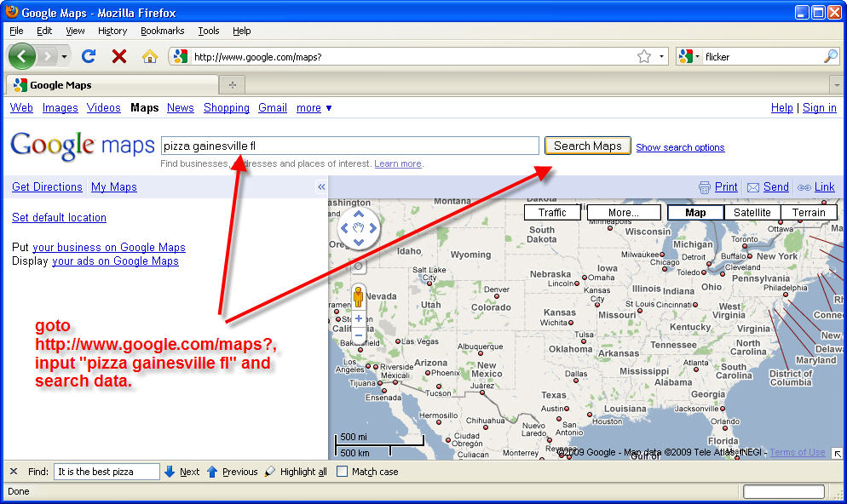Pan the map left with the left arrow
This screenshot has height=504, width=847.
point(344,228)
